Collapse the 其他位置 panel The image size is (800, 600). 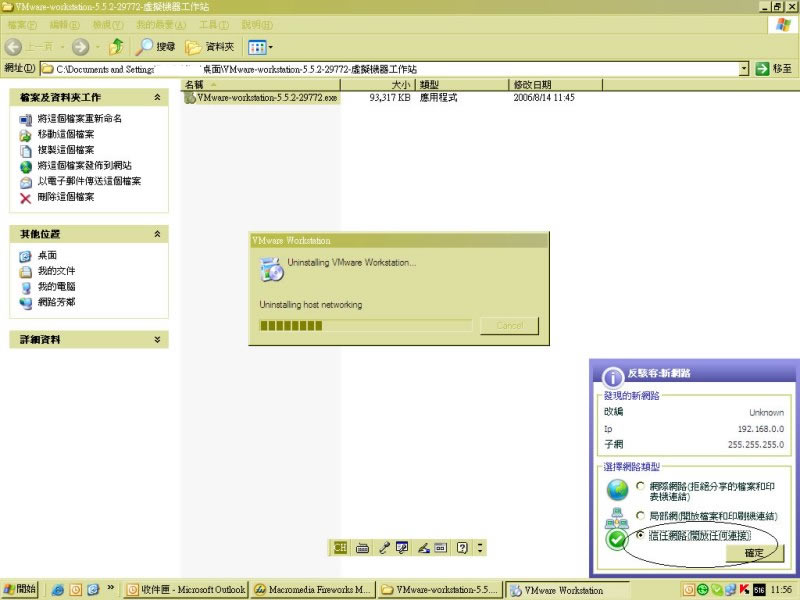pos(157,234)
